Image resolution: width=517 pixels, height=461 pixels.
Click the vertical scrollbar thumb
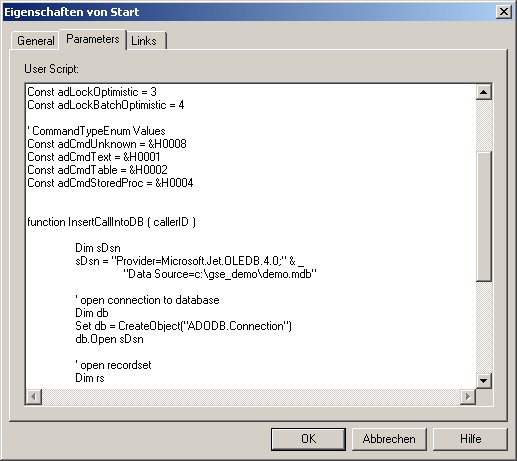click(484, 217)
